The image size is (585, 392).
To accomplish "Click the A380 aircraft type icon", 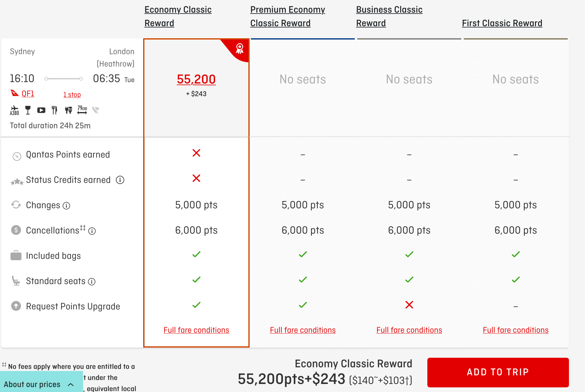I will pos(14,110).
